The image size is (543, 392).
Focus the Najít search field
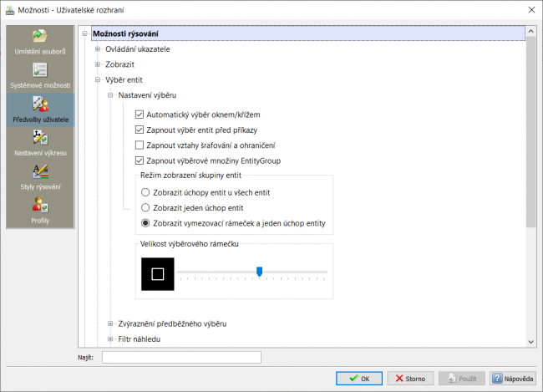pyautogui.click(x=181, y=358)
